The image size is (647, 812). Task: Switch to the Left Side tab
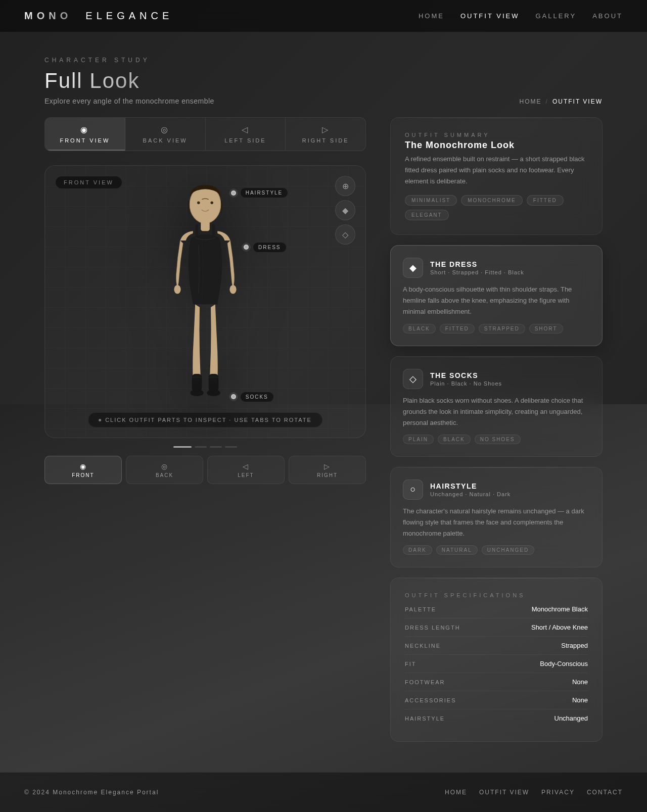point(245,134)
